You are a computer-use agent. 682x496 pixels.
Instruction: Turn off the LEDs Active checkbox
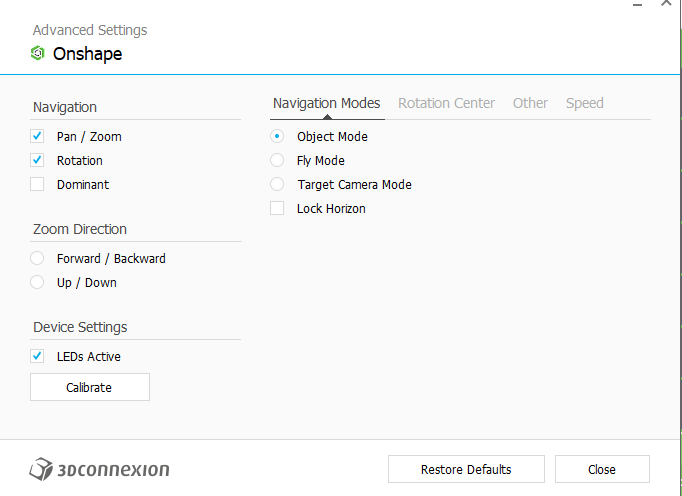[x=37, y=356]
